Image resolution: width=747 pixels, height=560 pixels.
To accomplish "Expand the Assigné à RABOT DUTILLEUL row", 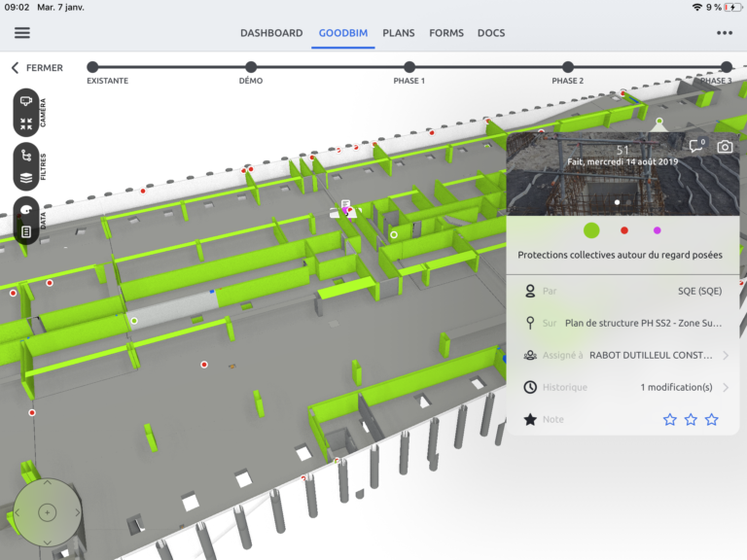I will click(725, 356).
